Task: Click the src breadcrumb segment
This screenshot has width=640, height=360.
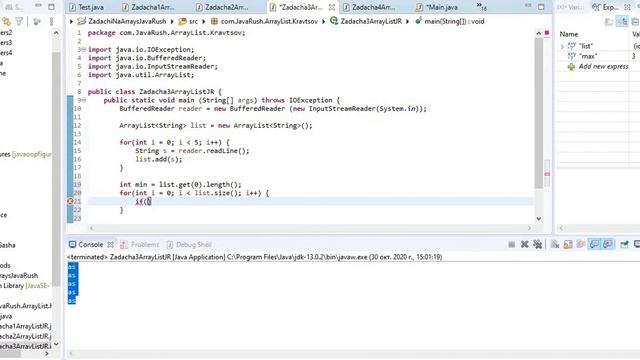Action: pos(189,21)
